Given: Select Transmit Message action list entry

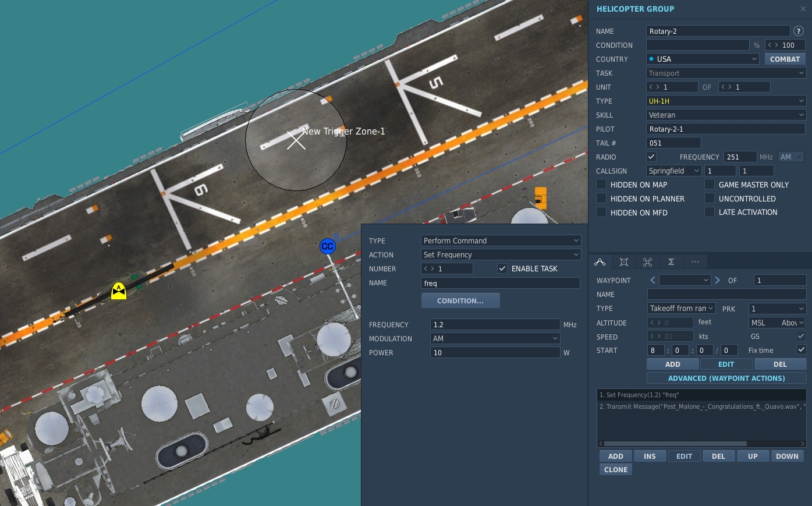Looking at the screenshot, I should (x=701, y=406).
